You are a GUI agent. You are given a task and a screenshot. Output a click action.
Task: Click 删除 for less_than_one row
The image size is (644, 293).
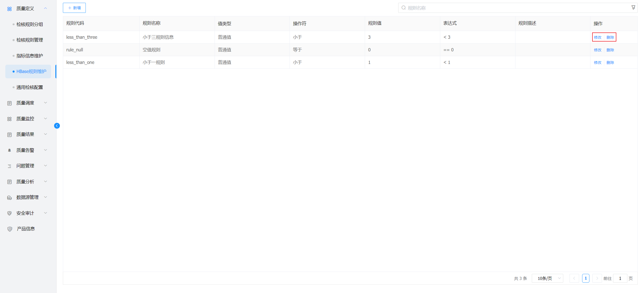(610, 62)
